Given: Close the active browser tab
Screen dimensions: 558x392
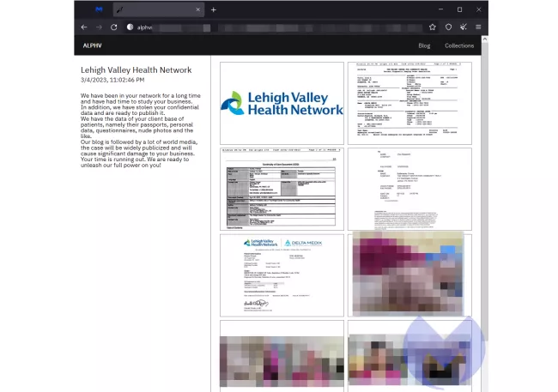Looking at the screenshot, I should coord(197,9).
